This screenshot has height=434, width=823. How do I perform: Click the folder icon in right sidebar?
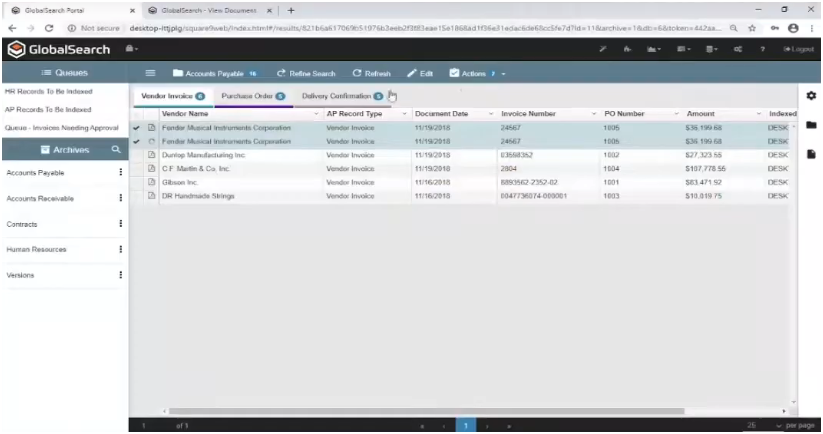(811, 124)
